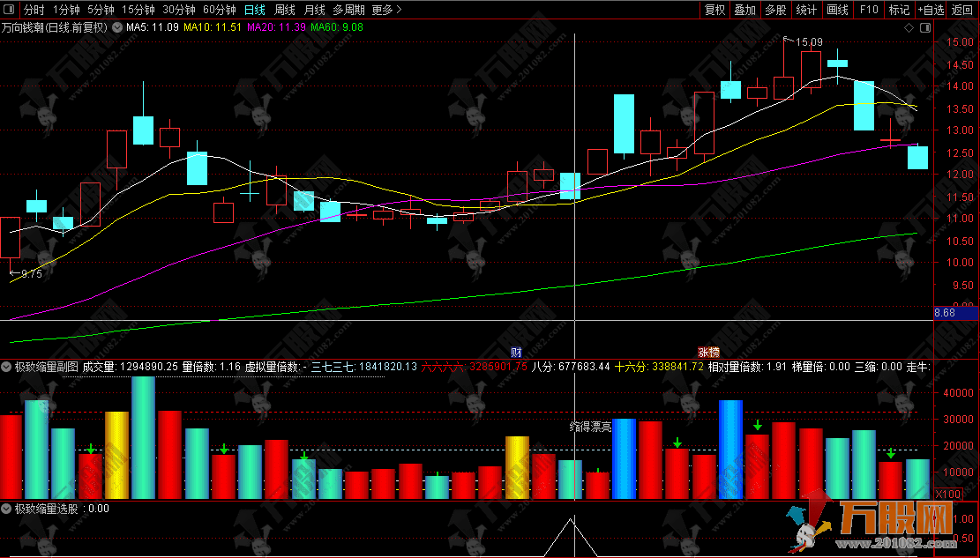Viewport: 980px width, 558px height.
Task: Expand the 极致缩量副图 indicator dropdown
Action: point(7,366)
